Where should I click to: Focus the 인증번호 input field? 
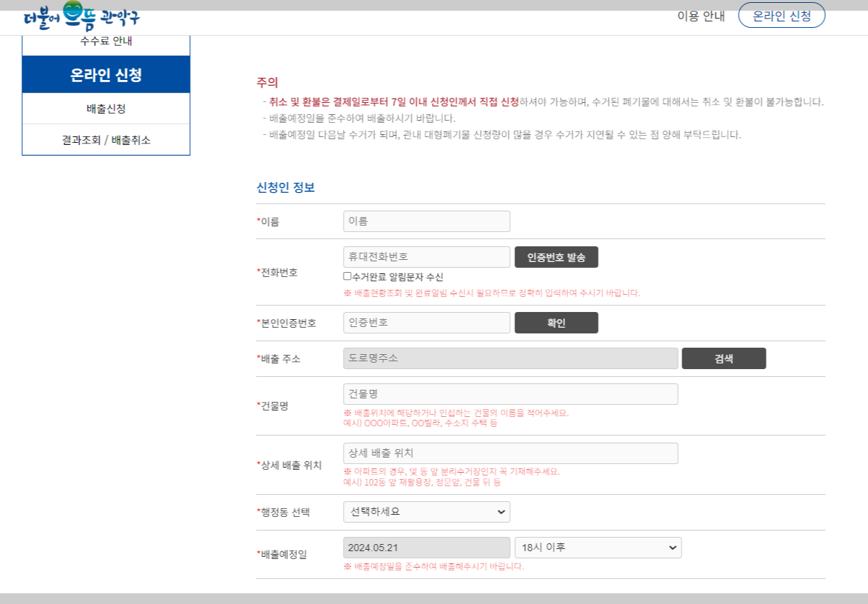tap(426, 323)
